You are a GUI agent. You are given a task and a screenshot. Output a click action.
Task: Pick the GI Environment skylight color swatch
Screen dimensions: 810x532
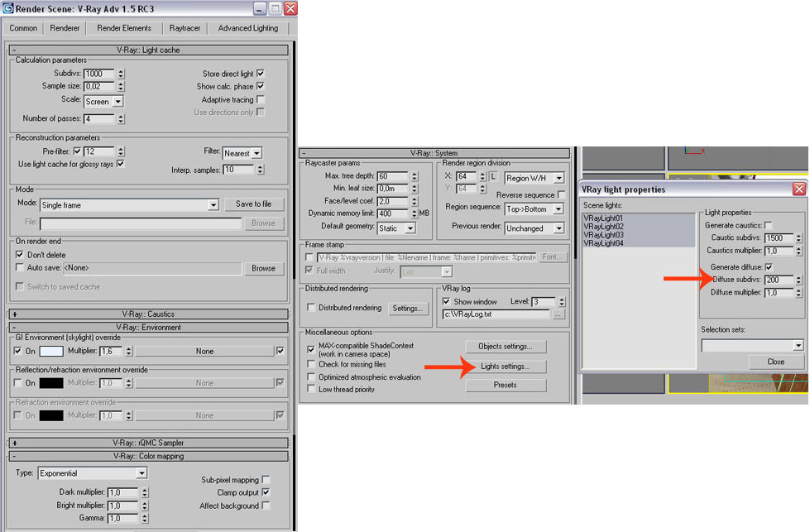[51, 352]
